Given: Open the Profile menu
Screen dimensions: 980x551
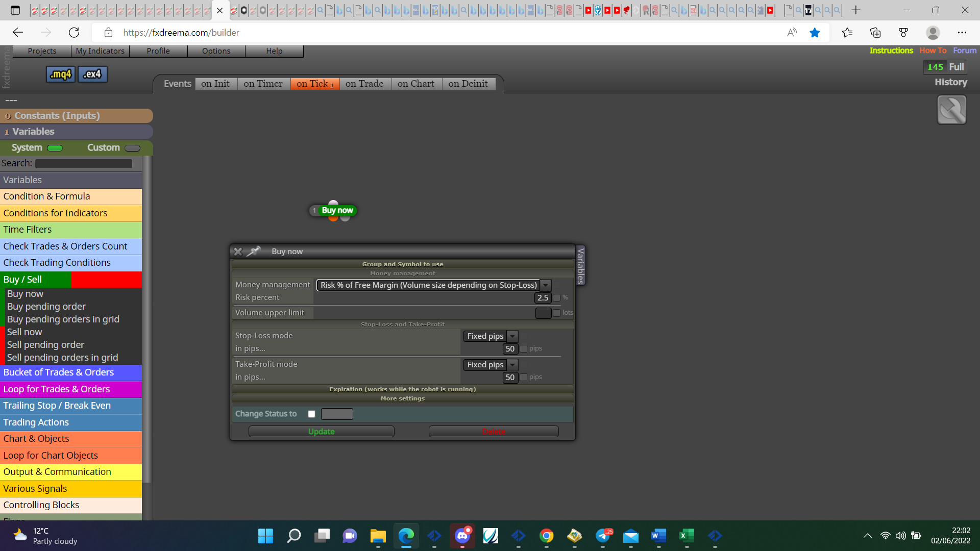Looking at the screenshot, I should point(158,51).
